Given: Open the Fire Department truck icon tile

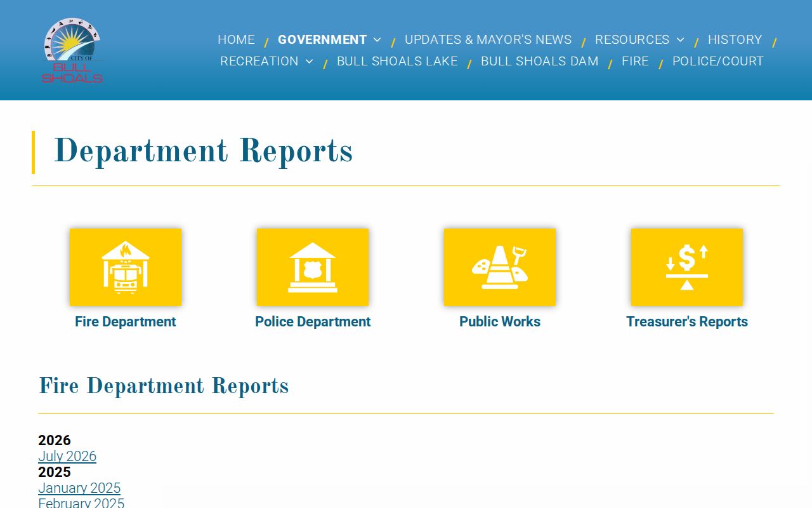Looking at the screenshot, I should pyautogui.click(x=126, y=267).
